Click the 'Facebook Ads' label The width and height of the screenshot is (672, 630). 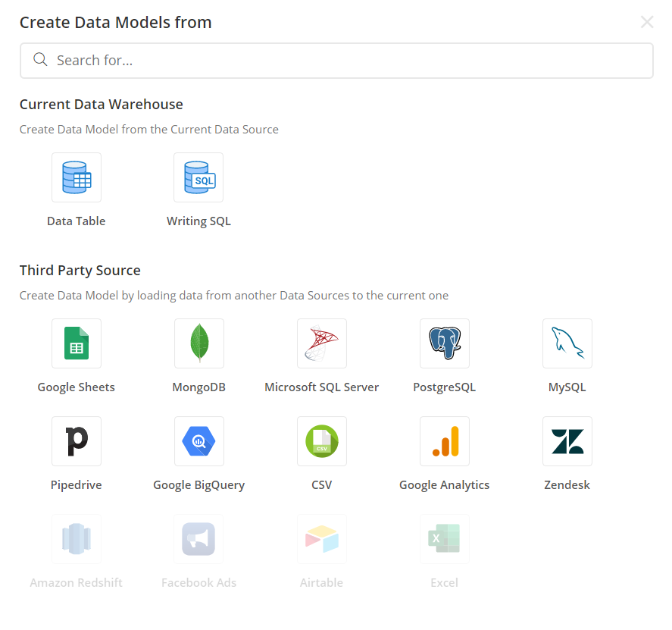198,582
